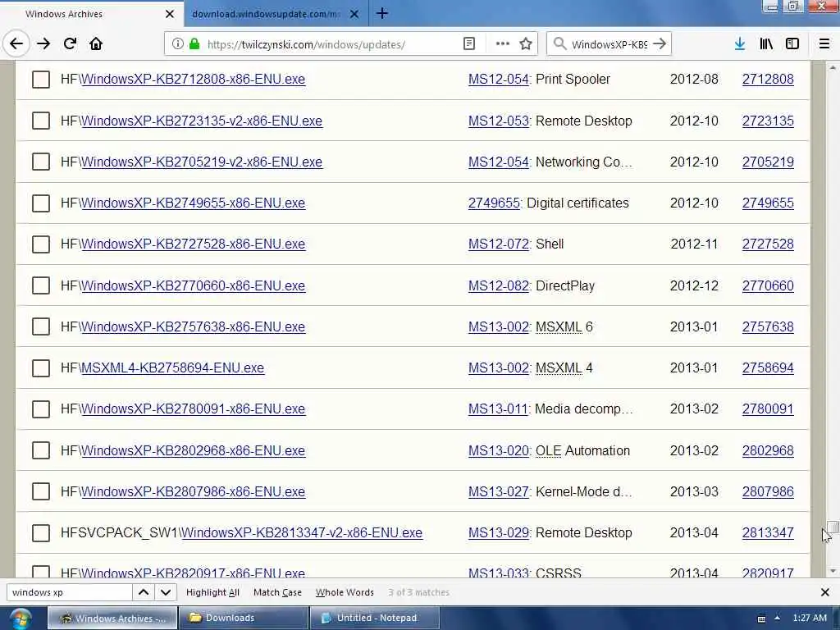Bookmark this page with the star

click(526, 44)
